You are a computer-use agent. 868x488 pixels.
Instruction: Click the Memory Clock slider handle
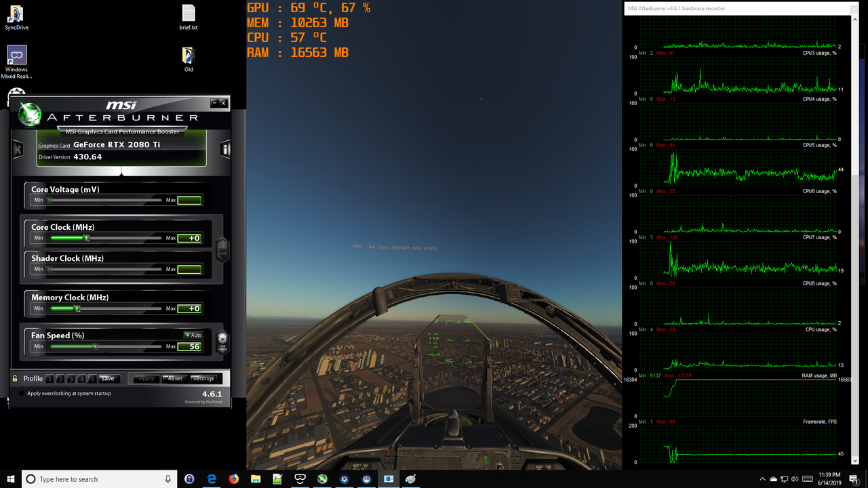tap(77, 308)
